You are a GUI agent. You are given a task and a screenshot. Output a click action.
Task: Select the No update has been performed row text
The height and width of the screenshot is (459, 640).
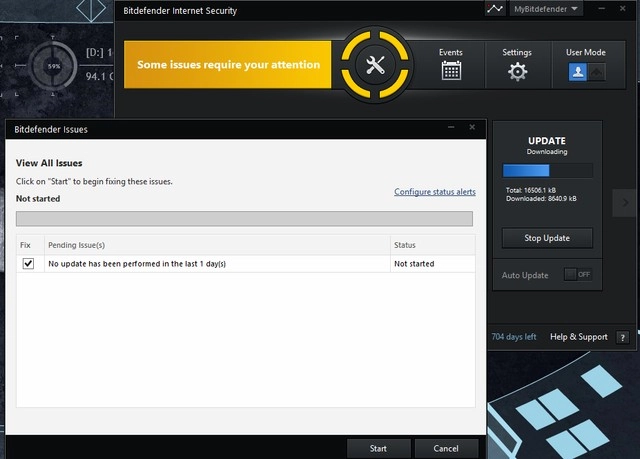tap(137, 264)
